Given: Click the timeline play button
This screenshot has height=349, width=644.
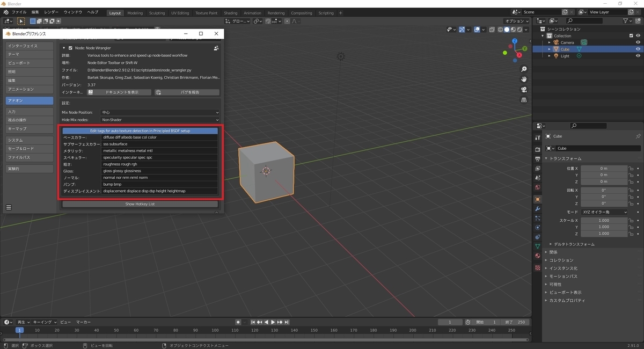Looking at the screenshot, I should [273, 322].
